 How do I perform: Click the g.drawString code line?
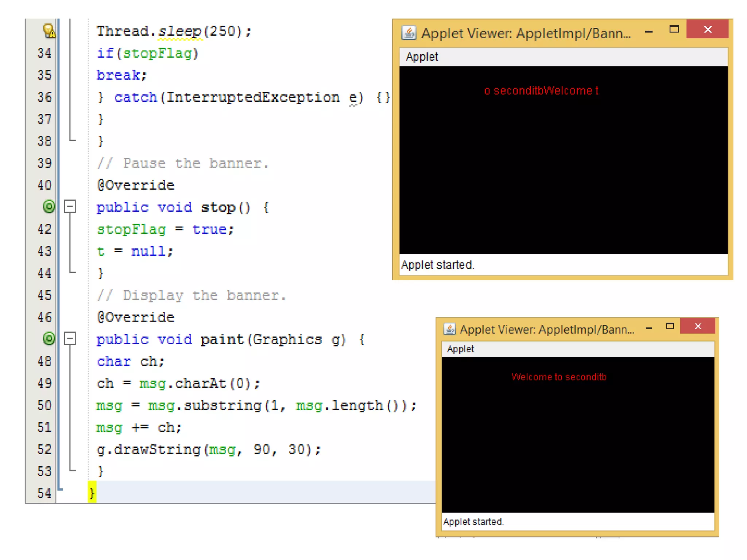pos(208,449)
